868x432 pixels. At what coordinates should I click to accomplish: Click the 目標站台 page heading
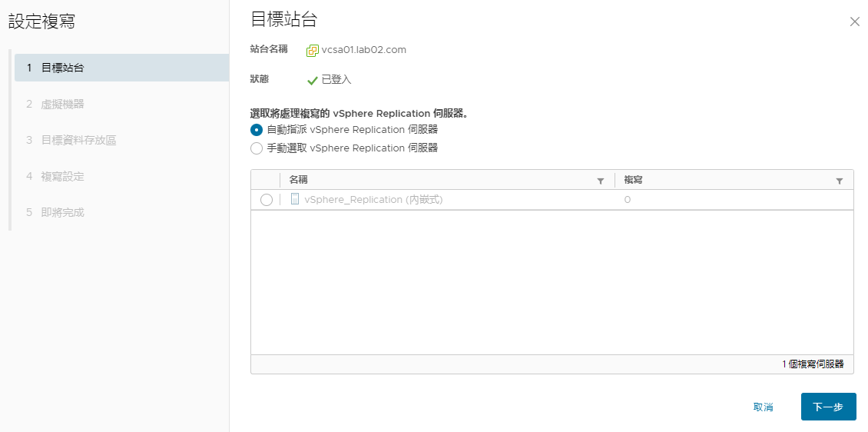tap(284, 19)
